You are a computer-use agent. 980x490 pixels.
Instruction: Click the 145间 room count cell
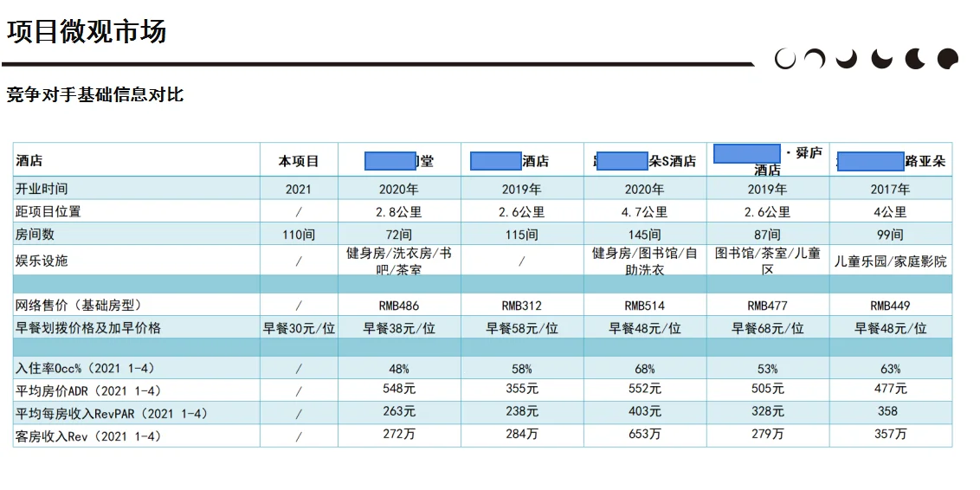[x=644, y=235]
